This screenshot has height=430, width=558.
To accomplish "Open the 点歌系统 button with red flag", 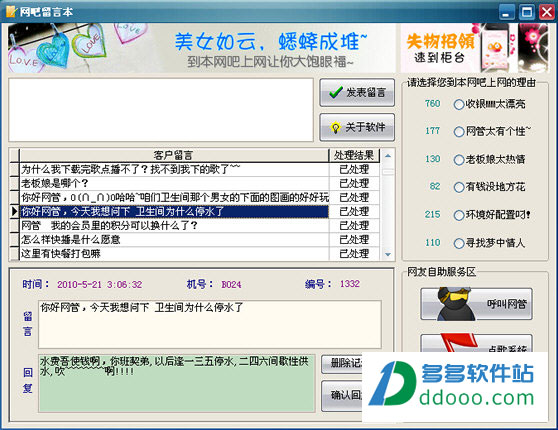I will (477, 343).
